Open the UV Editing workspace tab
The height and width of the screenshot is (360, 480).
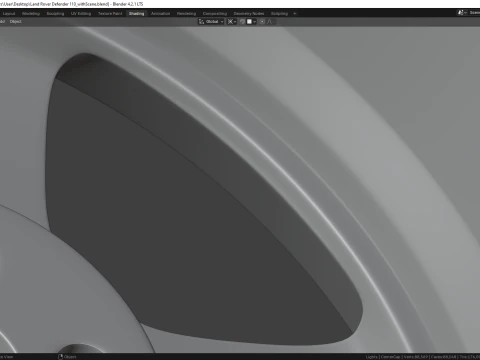pos(81,14)
